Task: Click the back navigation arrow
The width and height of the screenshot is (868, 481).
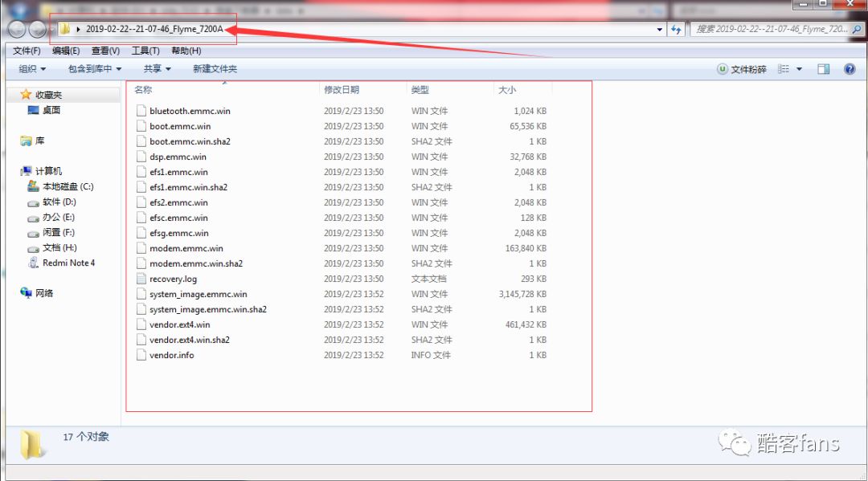Action: [17, 29]
